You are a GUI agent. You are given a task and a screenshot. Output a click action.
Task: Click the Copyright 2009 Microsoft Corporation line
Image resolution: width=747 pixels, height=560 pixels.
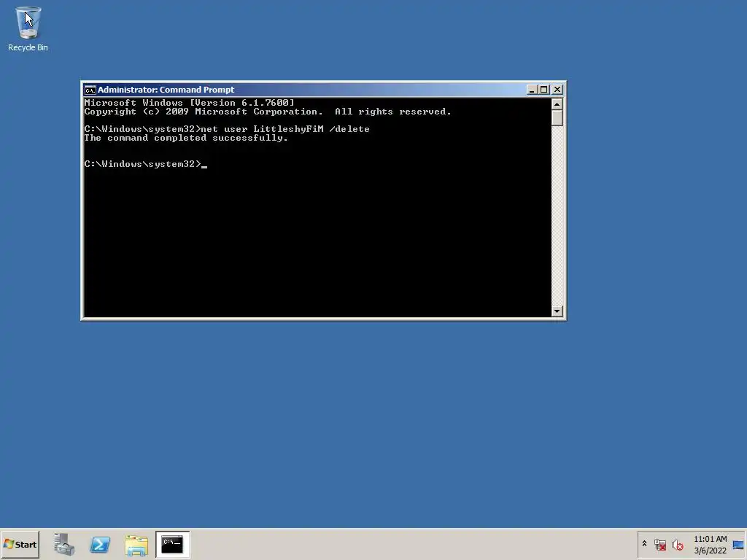(x=267, y=112)
